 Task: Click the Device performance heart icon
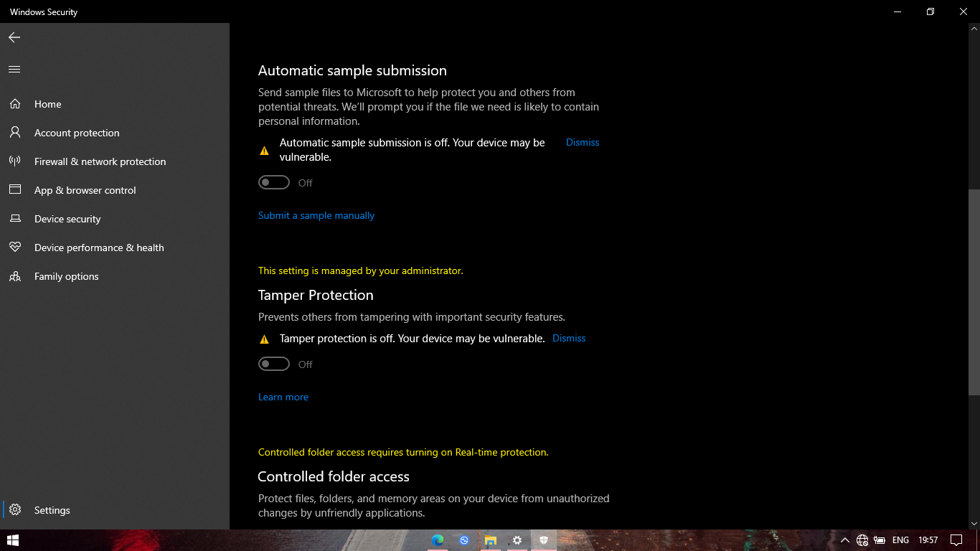click(x=15, y=248)
